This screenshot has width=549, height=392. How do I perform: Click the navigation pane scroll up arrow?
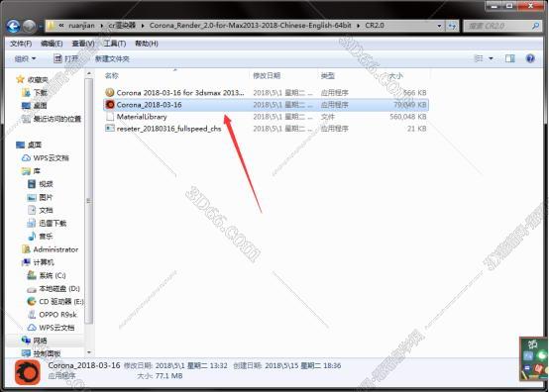pos(89,73)
